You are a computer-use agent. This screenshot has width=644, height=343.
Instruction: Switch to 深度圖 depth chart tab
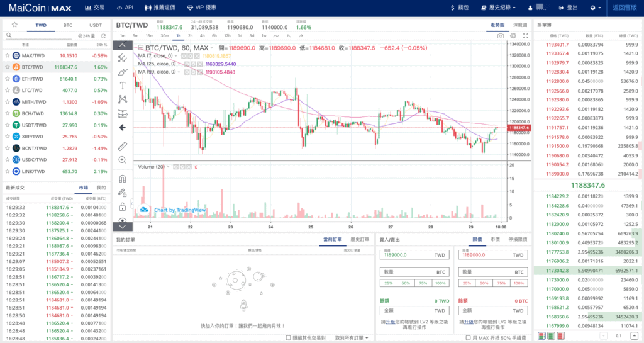[520, 25]
